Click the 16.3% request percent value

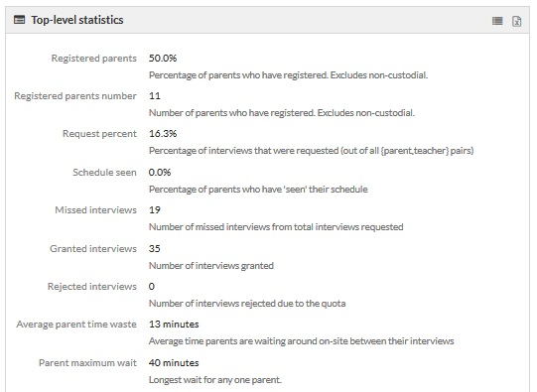[x=163, y=134]
